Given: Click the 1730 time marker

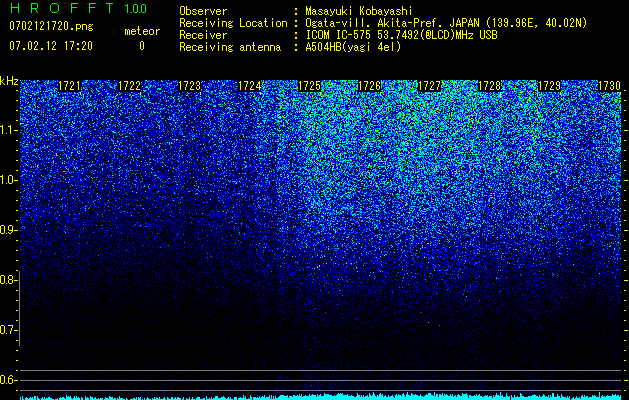Looking at the screenshot, I should (610, 86).
